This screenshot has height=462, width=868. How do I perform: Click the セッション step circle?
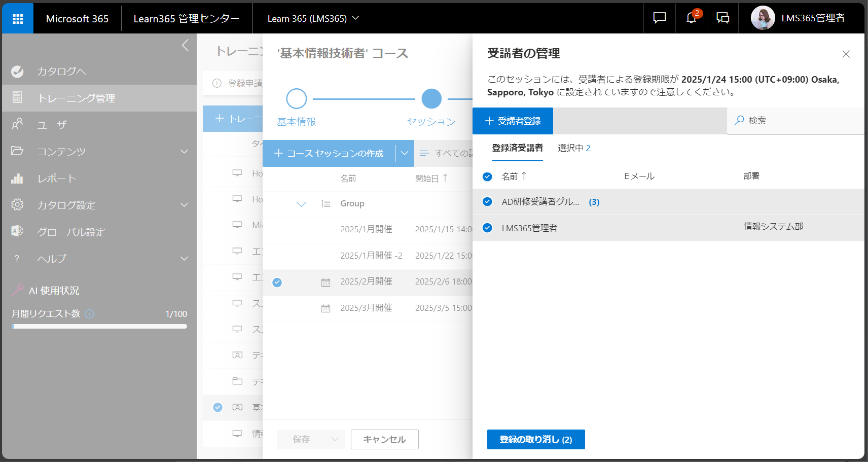coord(431,99)
